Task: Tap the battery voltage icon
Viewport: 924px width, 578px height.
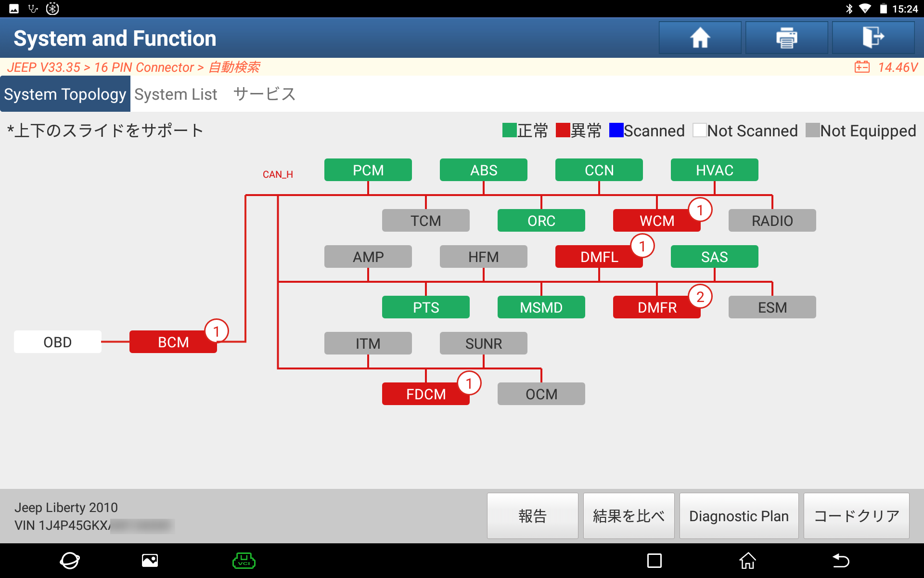Action: pyautogui.click(x=862, y=67)
